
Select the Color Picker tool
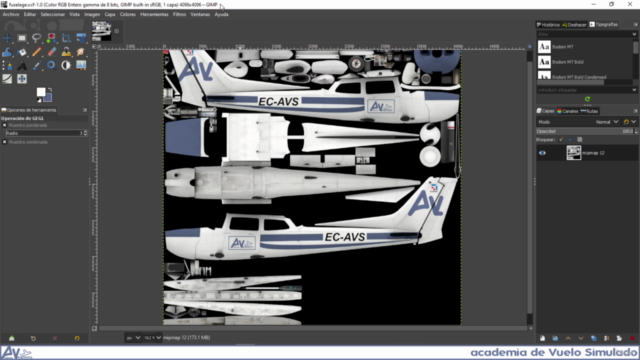(37, 65)
